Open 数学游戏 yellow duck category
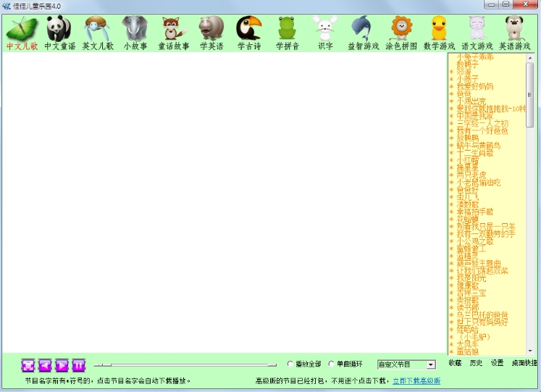The width and height of the screenshot is (541, 392). click(439, 33)
